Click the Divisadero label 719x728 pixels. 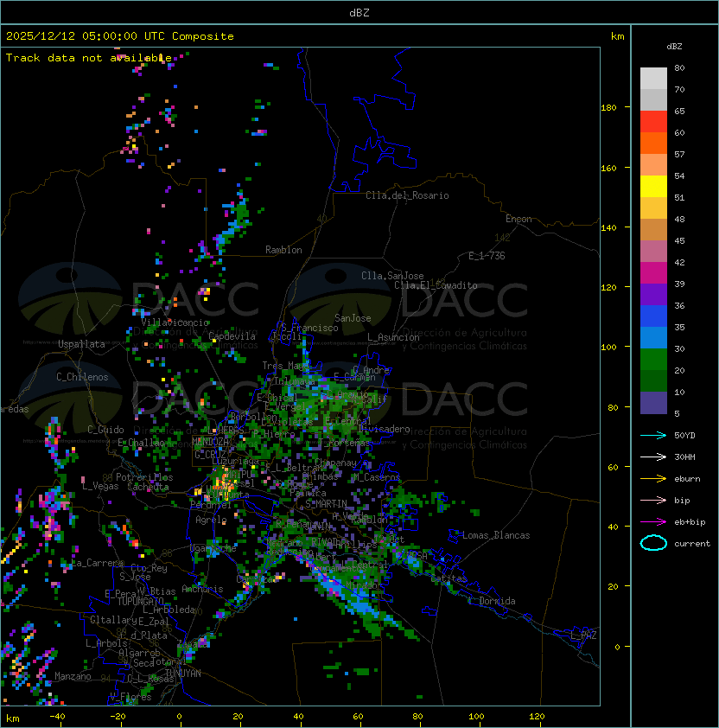[384, 429]
